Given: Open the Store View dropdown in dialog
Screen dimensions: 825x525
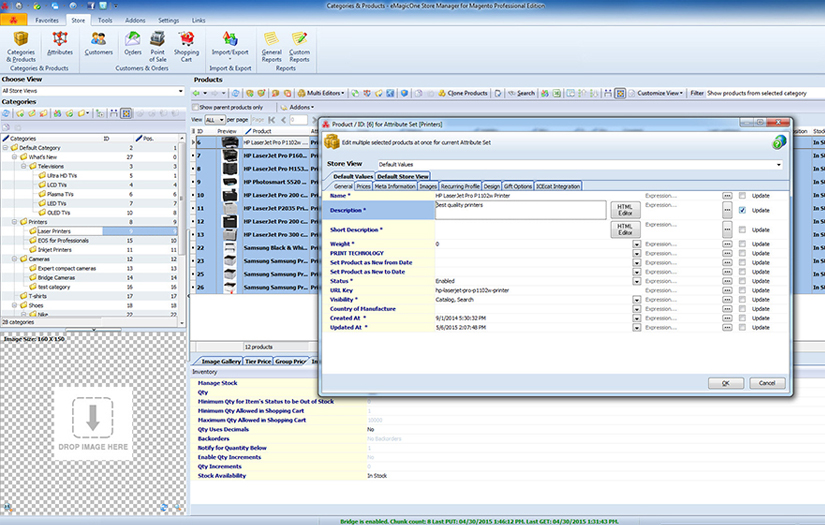Looking at the screenshot, I should (779, 165).
